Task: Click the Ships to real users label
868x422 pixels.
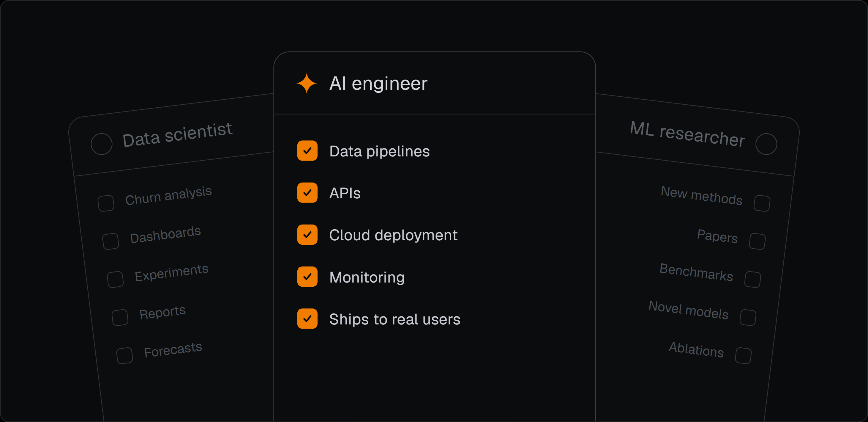Action: 394,319
